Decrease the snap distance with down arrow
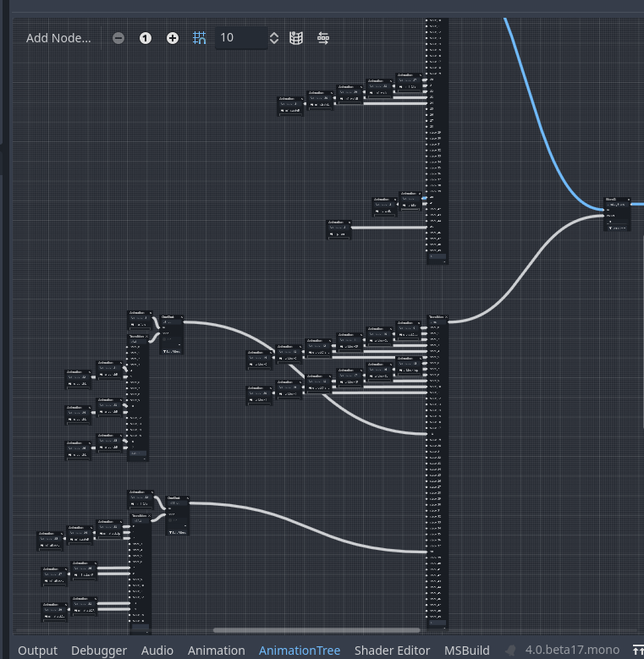Screen dimensions: 644x659 pyautogui.click(x=274, y=41)
